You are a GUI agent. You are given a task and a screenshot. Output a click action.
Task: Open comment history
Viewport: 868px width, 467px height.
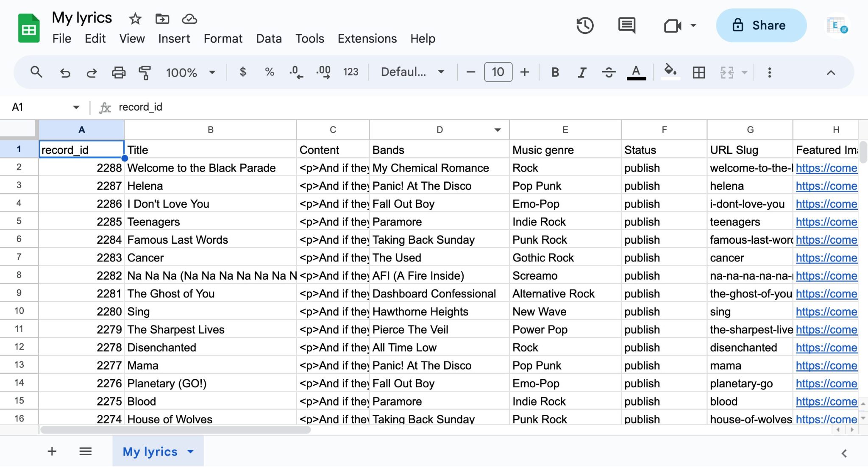click(x=626, y=25)
